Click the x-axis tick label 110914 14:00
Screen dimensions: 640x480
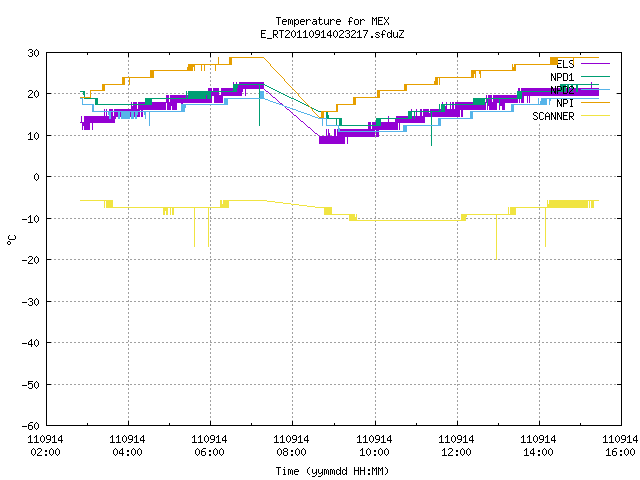538,446
